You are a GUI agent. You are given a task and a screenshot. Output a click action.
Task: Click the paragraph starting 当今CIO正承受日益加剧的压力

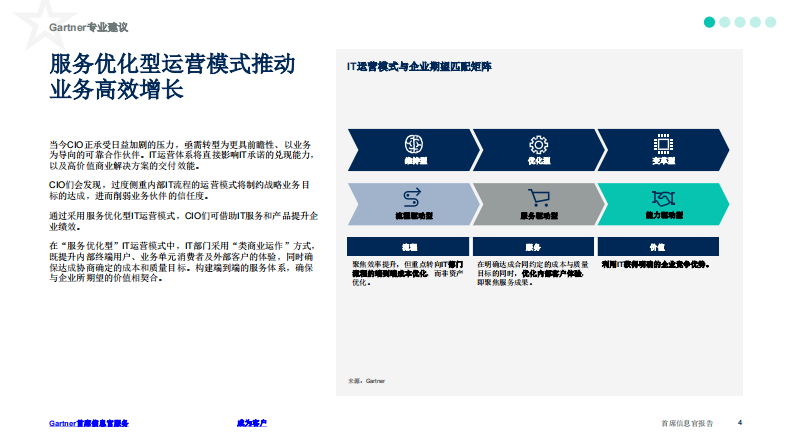[x=182, y=155]
